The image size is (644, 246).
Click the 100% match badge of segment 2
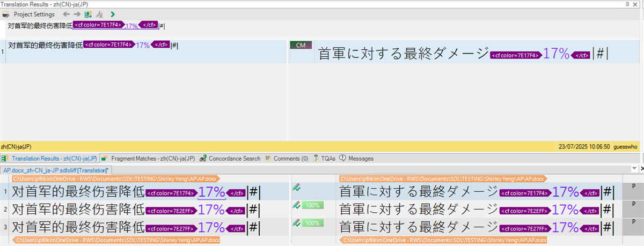(x=312, y=205)
